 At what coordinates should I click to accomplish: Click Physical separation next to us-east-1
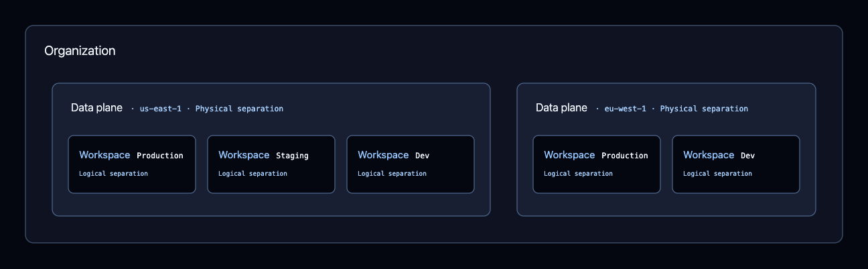click(239, 109)
